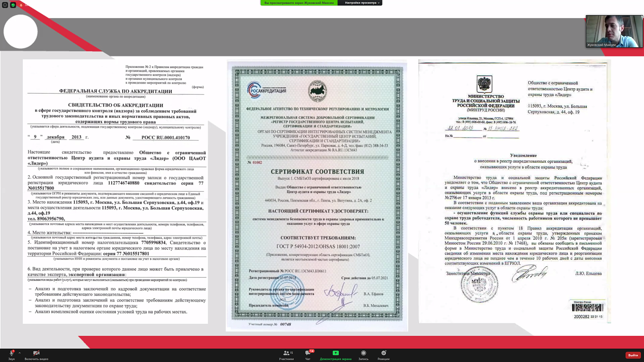644x362 pixels.
Task: Open the Участники participants panel
Action: (x=286, y=355)
